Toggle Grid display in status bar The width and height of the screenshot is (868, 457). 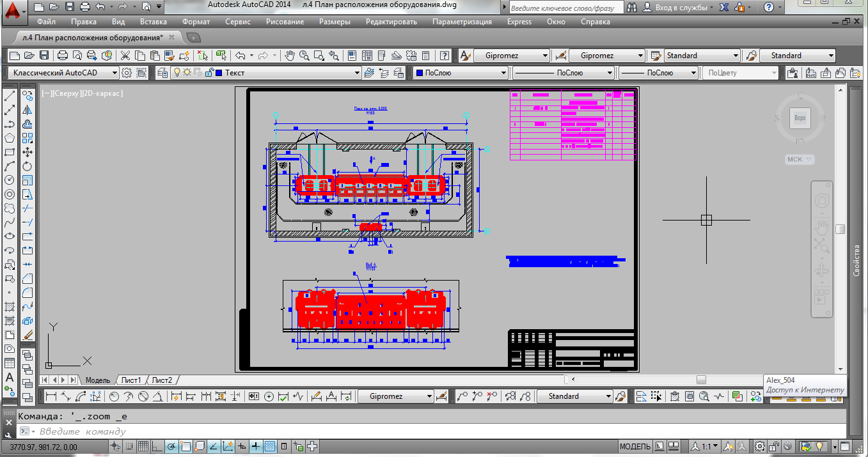(144, 447)
